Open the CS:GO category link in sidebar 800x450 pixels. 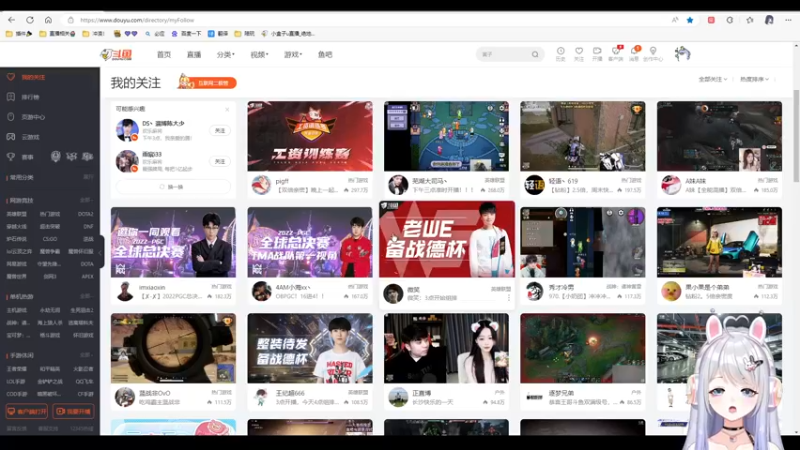(50, 239)
